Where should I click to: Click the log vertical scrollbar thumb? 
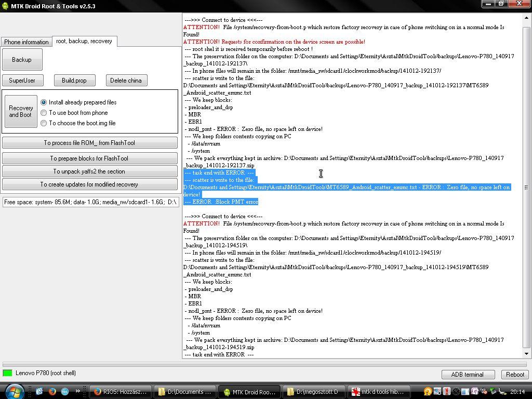(526, 187)
